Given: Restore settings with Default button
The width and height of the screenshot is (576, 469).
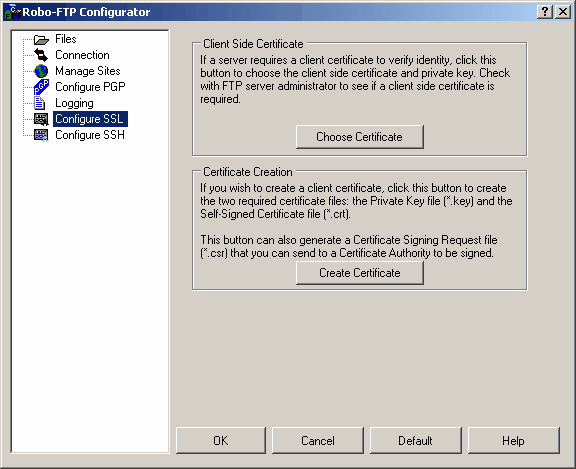Looking at the screenshot, I should click(x=415, y=440).
